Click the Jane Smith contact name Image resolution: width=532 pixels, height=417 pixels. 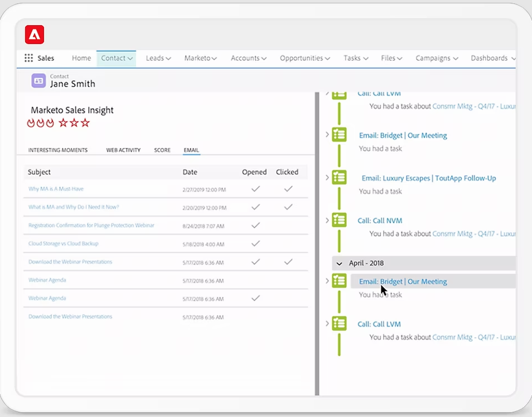72,84
